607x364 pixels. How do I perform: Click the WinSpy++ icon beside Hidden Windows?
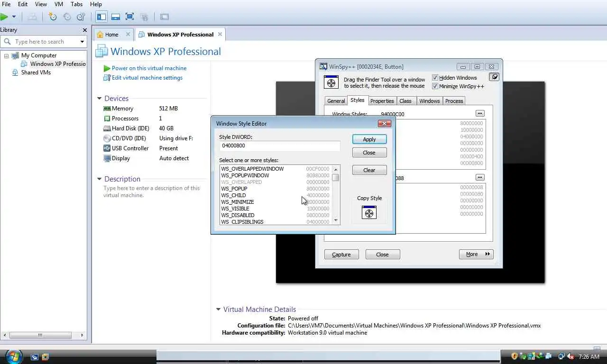494,77
